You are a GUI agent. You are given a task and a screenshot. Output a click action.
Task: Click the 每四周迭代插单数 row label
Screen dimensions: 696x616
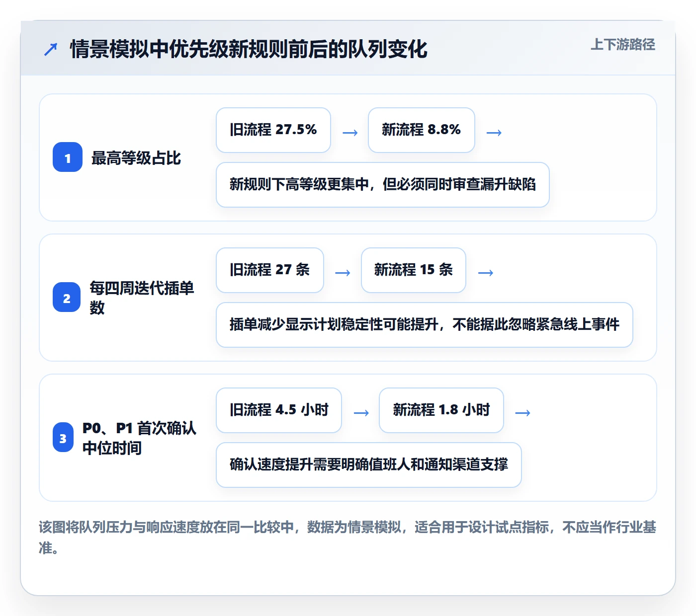point(142,298)
